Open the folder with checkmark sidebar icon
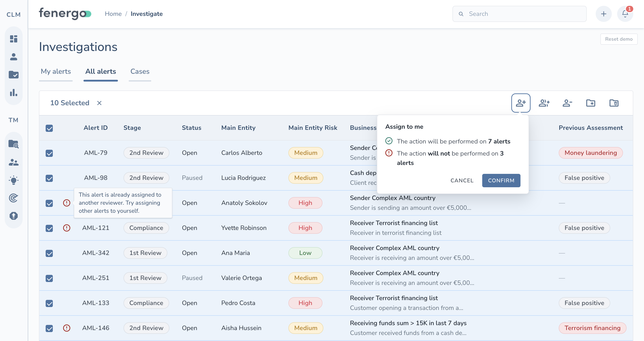The width and height of the screenshot is (644, 341). click(x=13, y=75)
